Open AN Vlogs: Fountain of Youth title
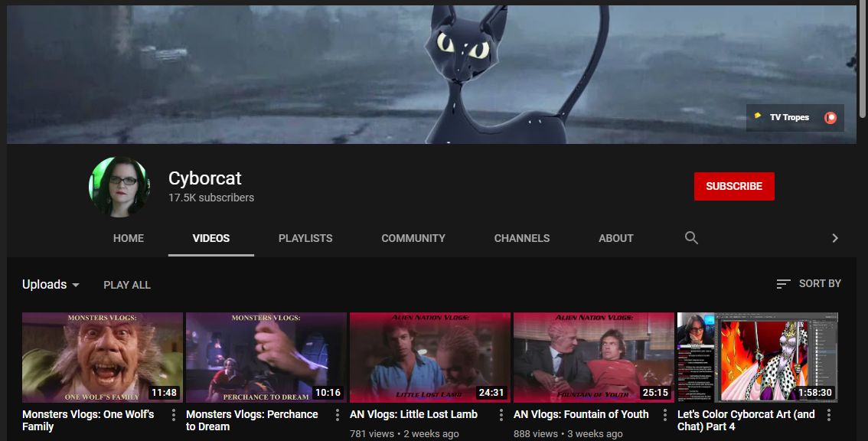Image resolution: width=868 pixels, height=441 pixels. [x=581, y=414]
